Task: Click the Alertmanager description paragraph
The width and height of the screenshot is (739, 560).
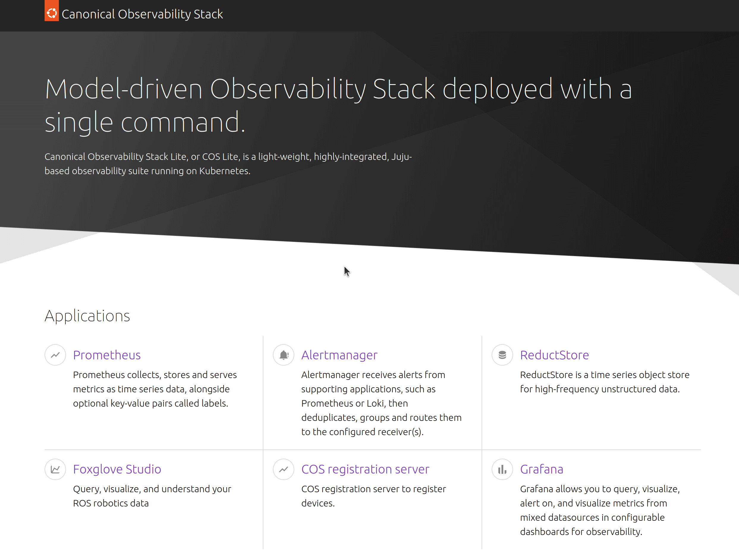Action: tap(381, 403)
